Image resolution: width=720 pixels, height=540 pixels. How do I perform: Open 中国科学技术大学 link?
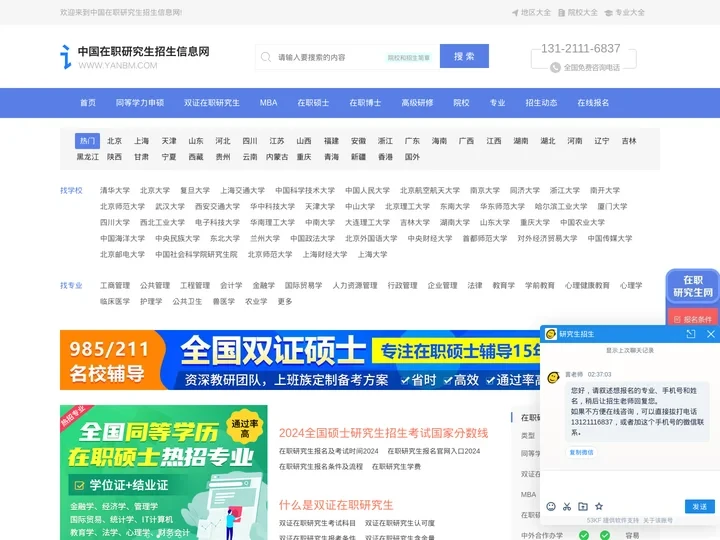click(305, 191)
